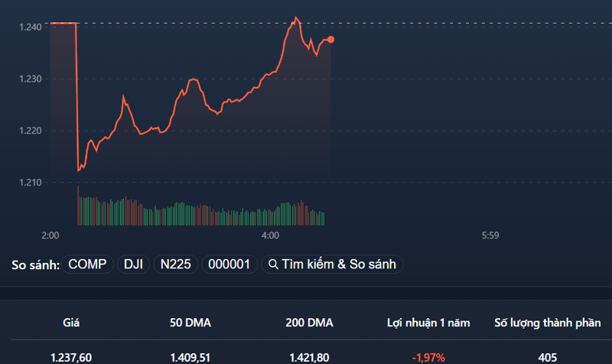This screenshot has height=364, width=612.
Task: Compare with the N225 index
Action: [176, 264]
